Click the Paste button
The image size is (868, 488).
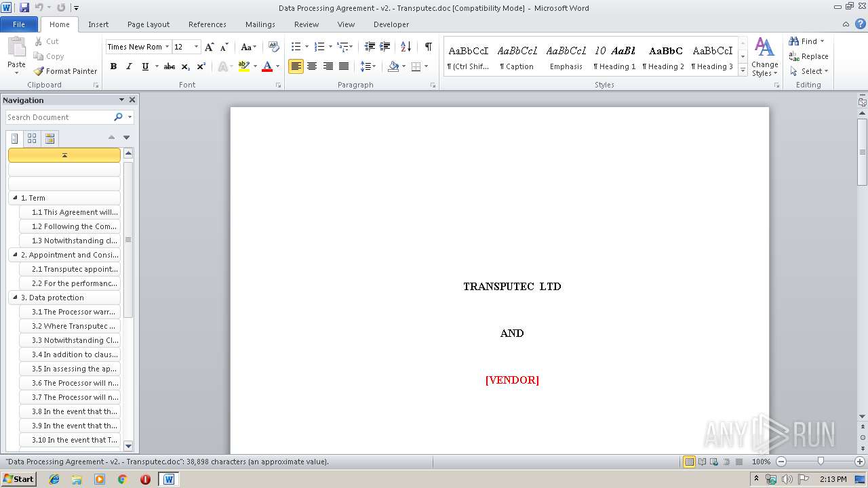pyautogui.click(x=16, y=56)
